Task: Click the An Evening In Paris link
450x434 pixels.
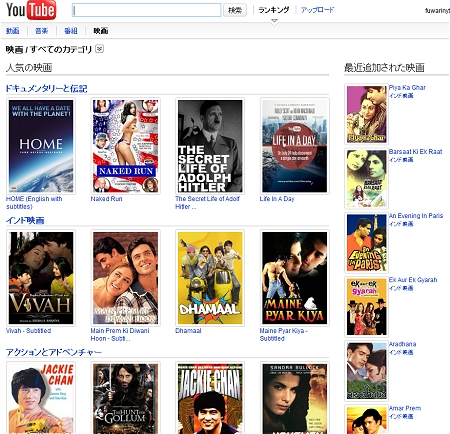Action: click(416, 216)
